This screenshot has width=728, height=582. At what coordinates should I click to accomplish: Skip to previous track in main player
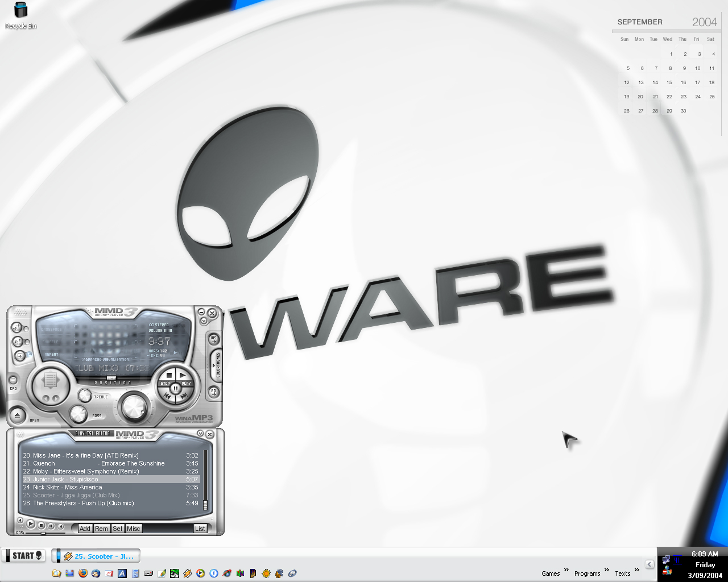pos(167,396)
